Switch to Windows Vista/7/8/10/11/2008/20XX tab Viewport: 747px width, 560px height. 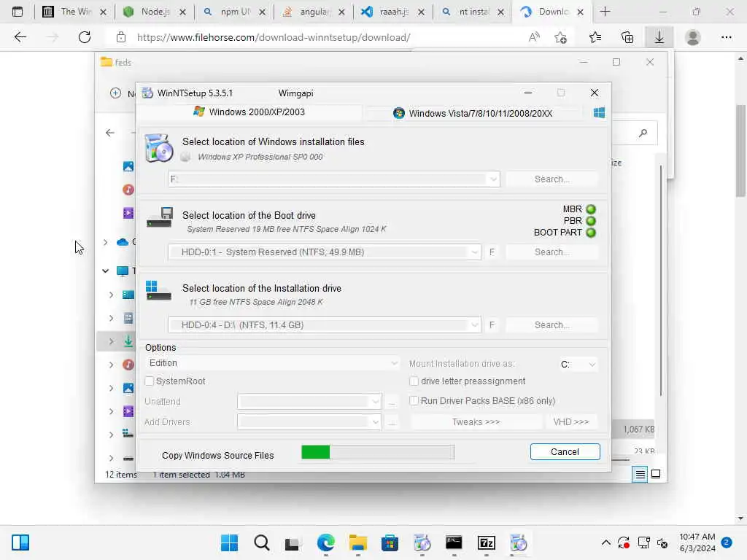(473, 113)
